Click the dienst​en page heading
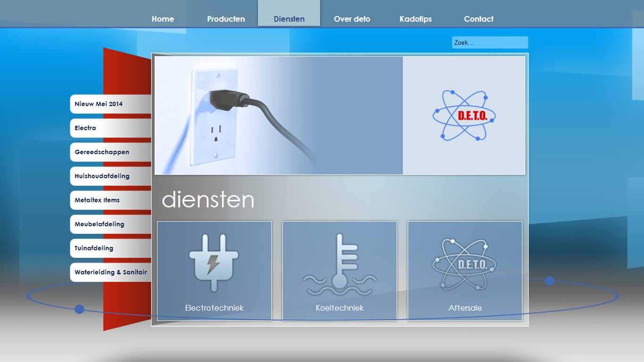 (x=208, y=199)
